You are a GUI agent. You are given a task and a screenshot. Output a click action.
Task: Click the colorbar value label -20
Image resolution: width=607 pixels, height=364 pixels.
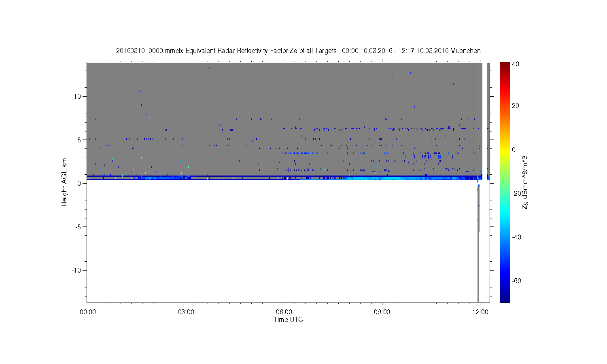coord(516,193)
